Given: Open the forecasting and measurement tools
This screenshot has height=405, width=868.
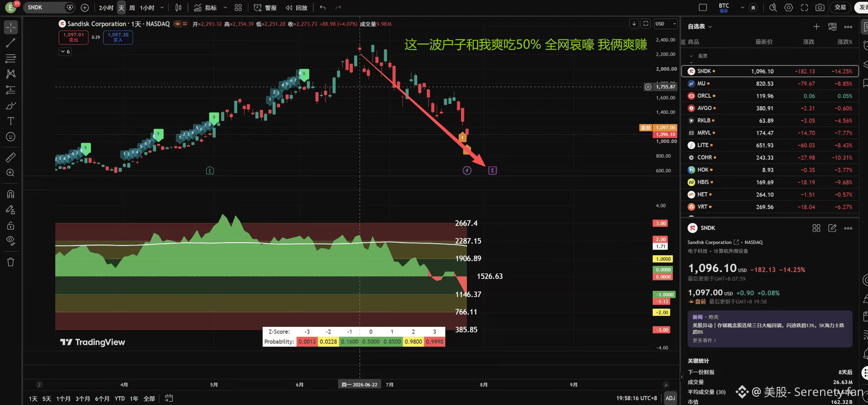Looking at the screenshot, I should [x=11, y=90].
